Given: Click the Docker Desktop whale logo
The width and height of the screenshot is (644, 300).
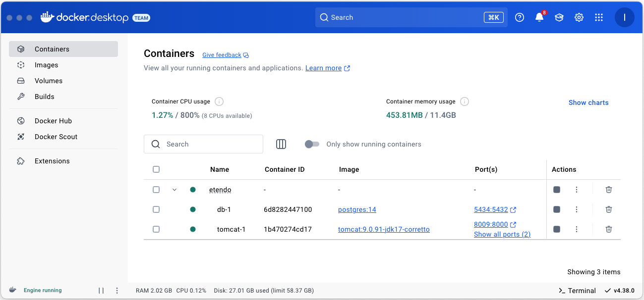Looking at the screenshot, I should 47,17.
